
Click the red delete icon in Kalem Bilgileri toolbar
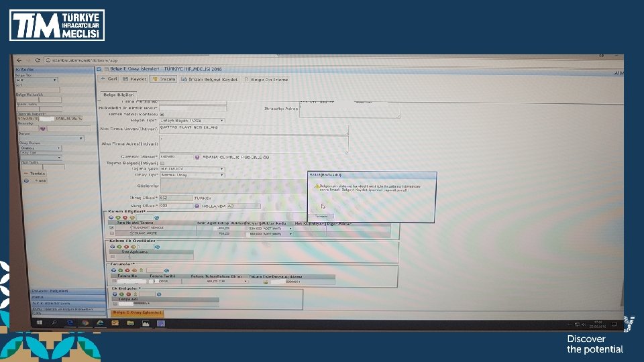click(125, 217)
